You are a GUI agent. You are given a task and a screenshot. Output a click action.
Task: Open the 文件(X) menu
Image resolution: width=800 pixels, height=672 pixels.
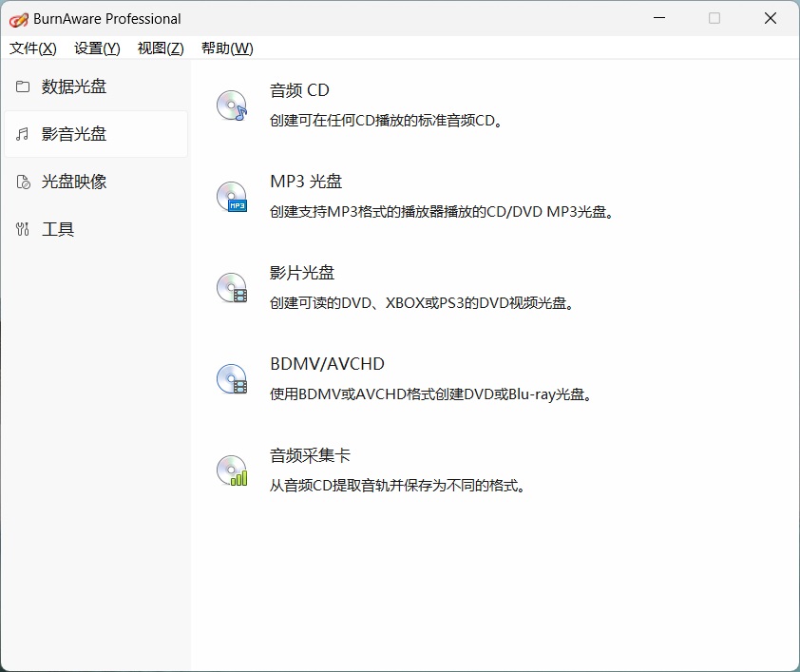click(x=33, y=48)
